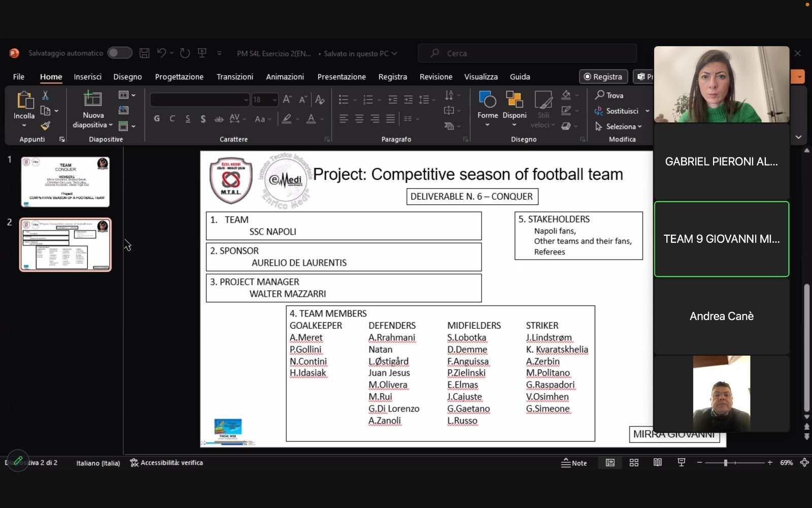This screenshot has height=508, width=812.
Task: Start presentation from beginning icon in title bar
Action: pyautogui.click(x=202, y=53)
